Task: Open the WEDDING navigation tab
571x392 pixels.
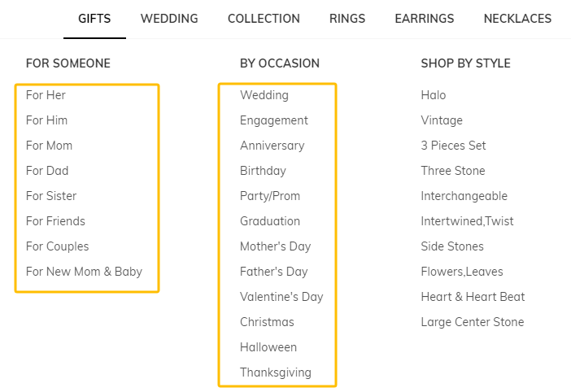Action: (x=169, y=19)
